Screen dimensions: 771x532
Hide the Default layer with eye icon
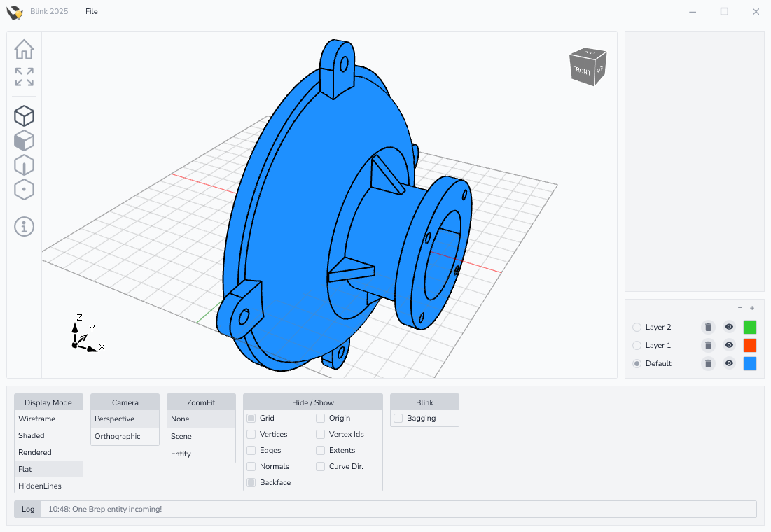click(x=729, y=363)
